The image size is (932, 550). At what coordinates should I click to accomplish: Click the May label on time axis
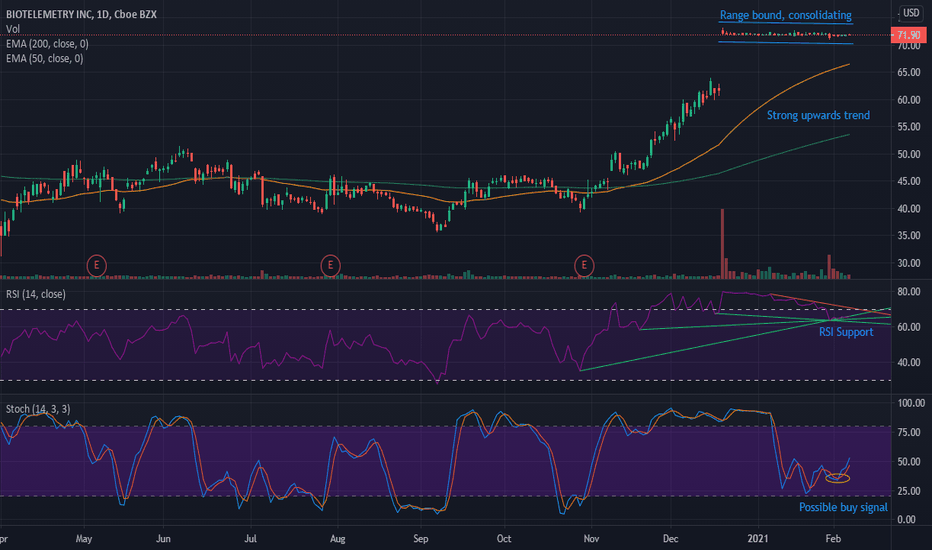(x=84, y=538)
